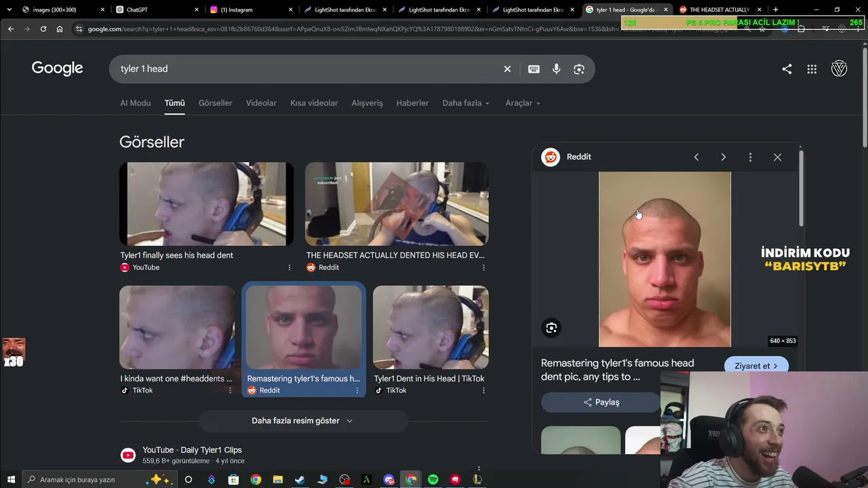
Task: Open the 'YouTube · Daily Tyler1 Clips' result
Action: coord(192,450)
